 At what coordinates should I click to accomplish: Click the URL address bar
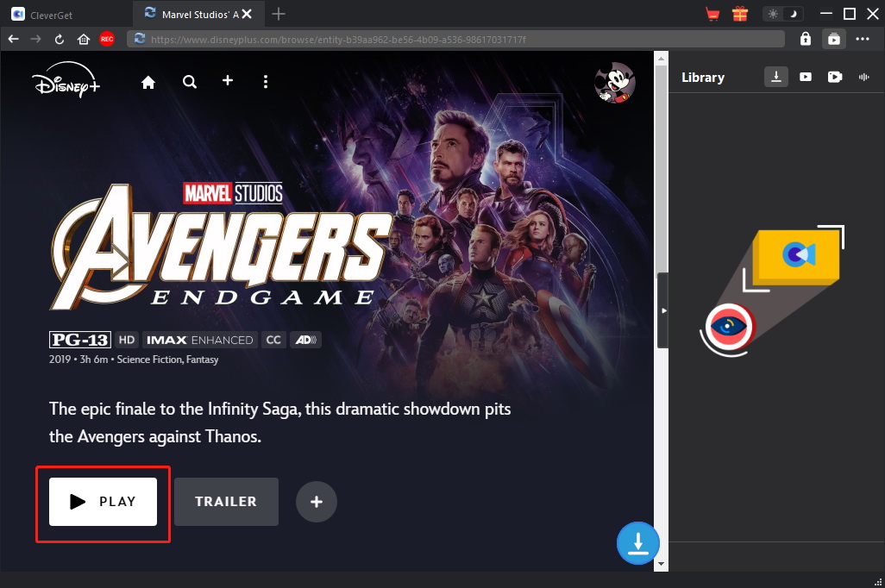click(457, 39)
